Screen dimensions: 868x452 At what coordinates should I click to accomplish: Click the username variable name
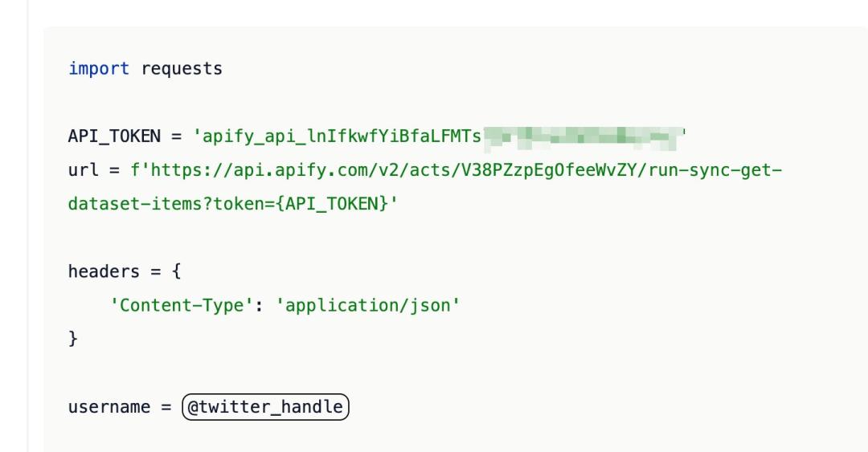108,407
